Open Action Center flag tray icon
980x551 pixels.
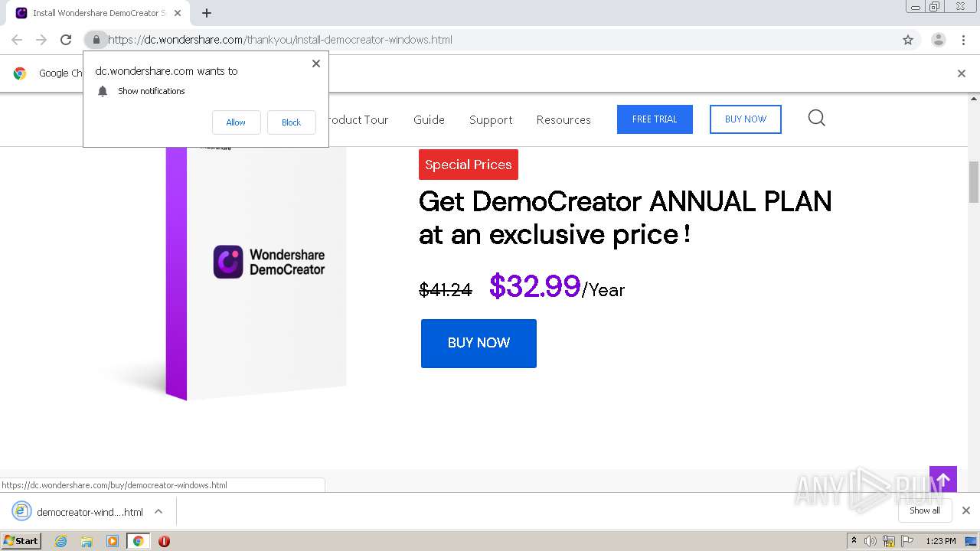tap(907, 541)
